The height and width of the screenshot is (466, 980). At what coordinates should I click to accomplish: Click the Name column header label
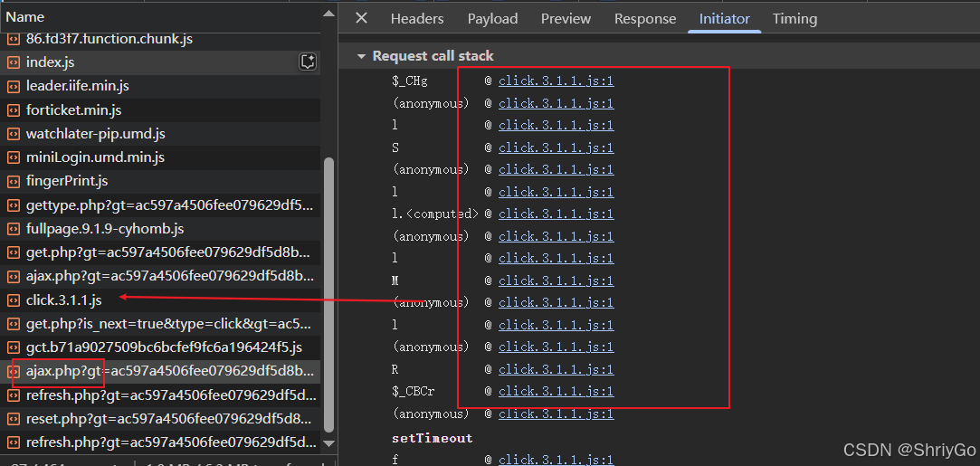click(x=25, y=17)
